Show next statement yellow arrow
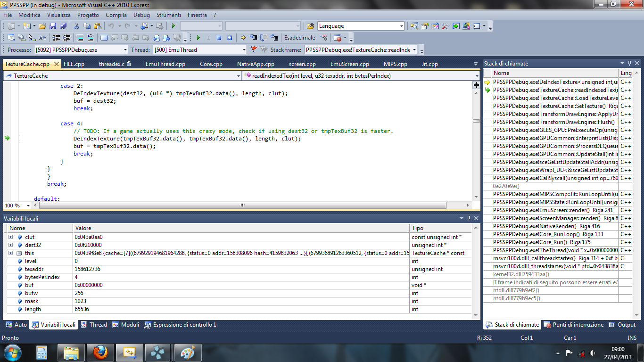 243,38
